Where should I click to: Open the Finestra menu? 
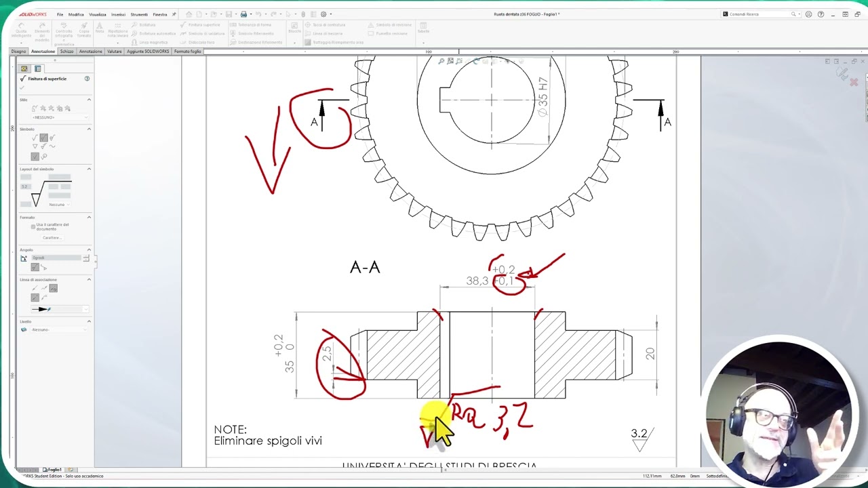[160, 14]
